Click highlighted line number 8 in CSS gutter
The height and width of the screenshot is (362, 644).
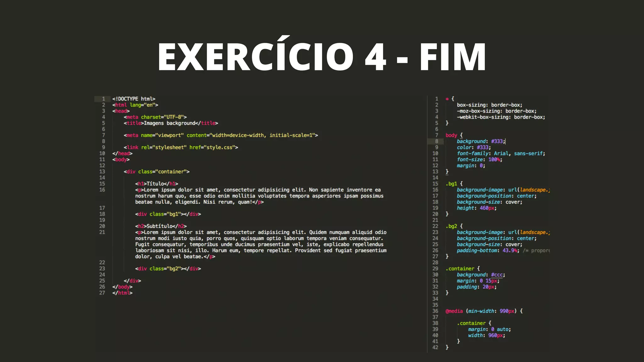click(x=436, y=141)
